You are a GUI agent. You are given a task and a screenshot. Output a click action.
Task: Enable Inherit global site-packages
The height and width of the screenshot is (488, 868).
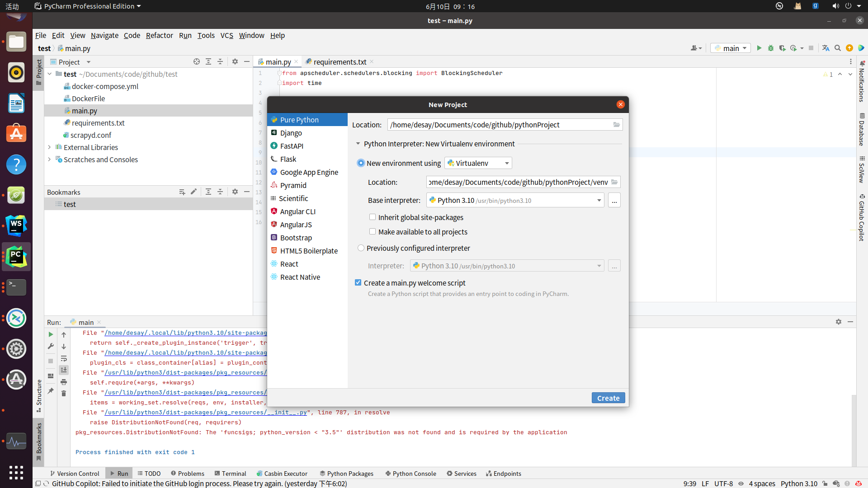point(373,217)
